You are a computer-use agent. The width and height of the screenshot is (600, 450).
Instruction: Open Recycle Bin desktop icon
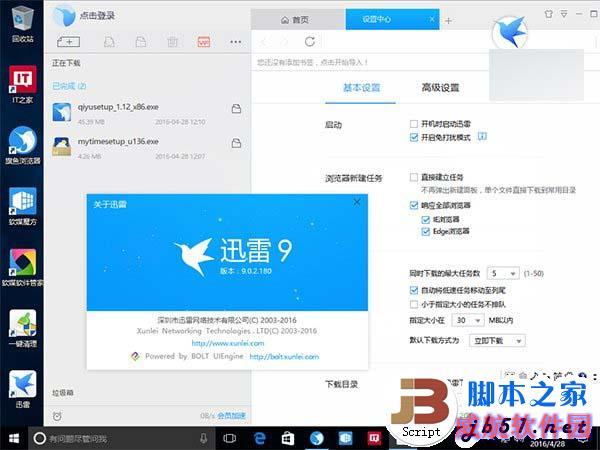click(x=23, y=24)
